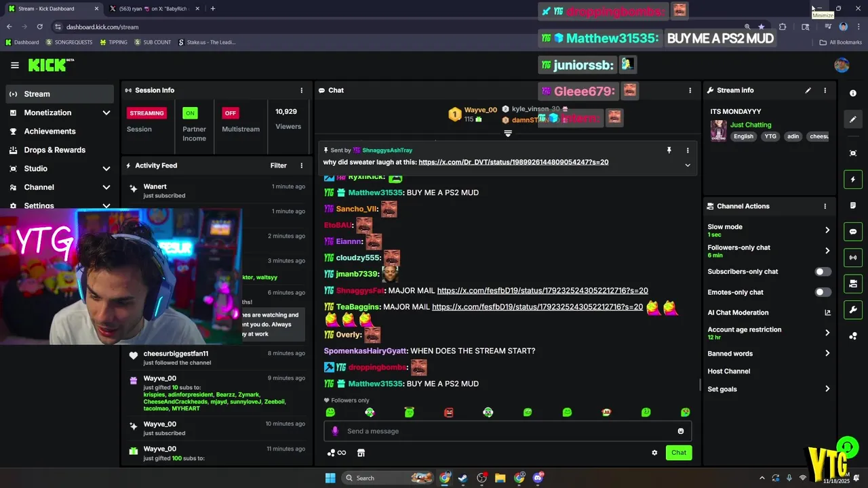Screen dimensions: 868x488
Task: Toggle the chat bubble icon in right toolbar
Action: pyautogui.click(x=853, y=232)
